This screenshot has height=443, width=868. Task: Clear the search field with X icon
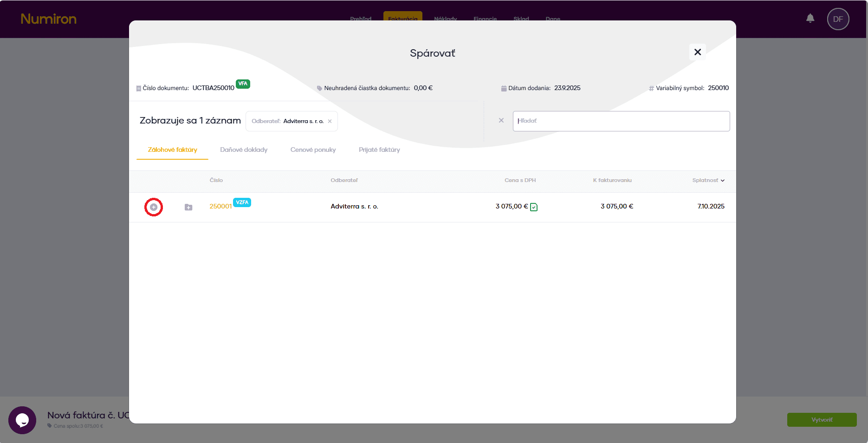[x=501, y=121]
